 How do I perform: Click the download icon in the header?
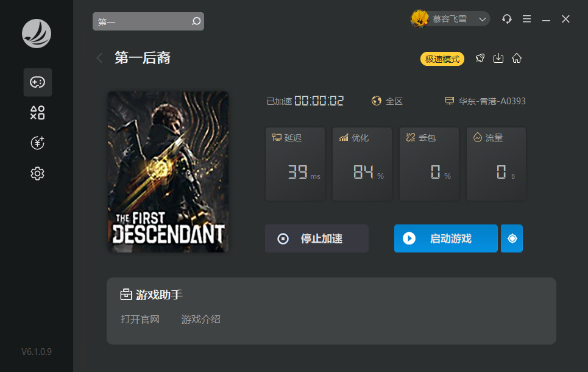[498, 58]
